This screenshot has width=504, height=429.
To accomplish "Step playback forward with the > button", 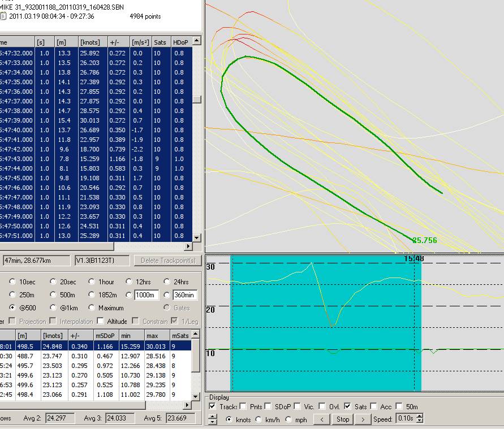I will [x=363, y=419].
